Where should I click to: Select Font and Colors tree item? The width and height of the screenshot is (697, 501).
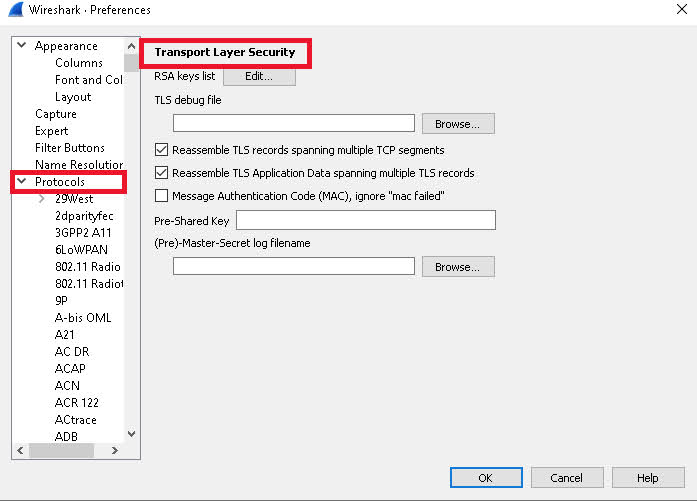tap(89, 80)
